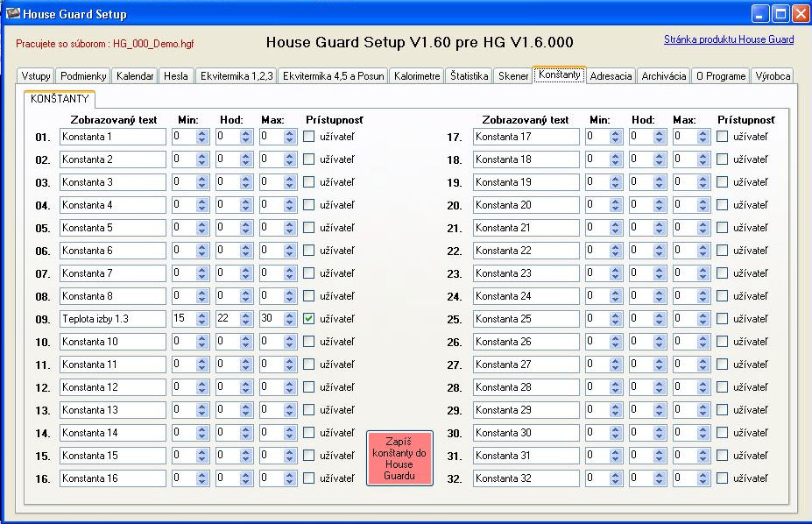Open the Kalorimetre tab
Screen dimensions: 812x524
pyautogui.click(x=417, y=76)
